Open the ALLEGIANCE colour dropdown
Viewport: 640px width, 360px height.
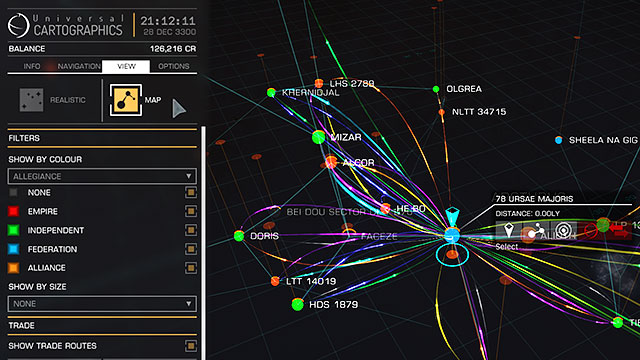(x=102, y=176)
